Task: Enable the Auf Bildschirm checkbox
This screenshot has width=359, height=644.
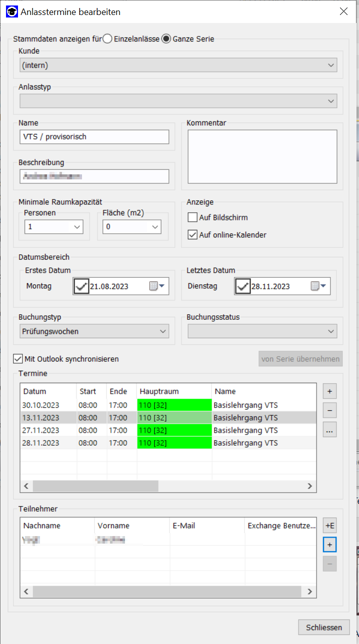Action: pos(192,217)
